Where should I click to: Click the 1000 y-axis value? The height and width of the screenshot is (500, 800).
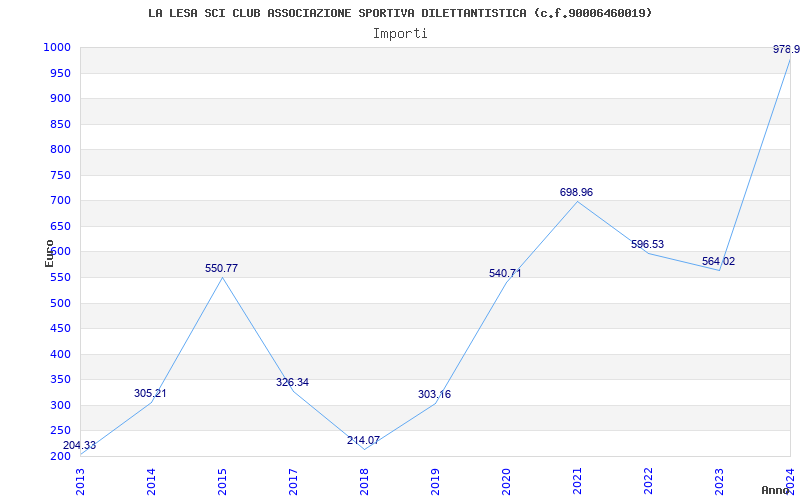tap(57, 47)
